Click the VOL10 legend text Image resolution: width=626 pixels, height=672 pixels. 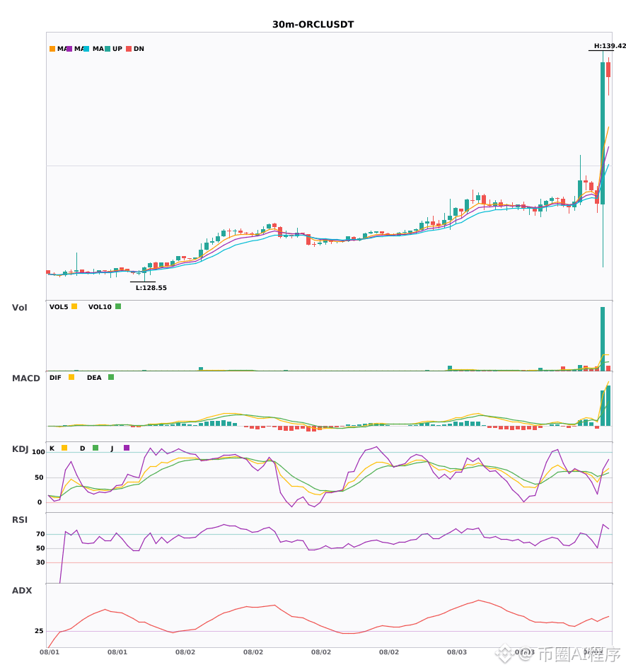100,307
